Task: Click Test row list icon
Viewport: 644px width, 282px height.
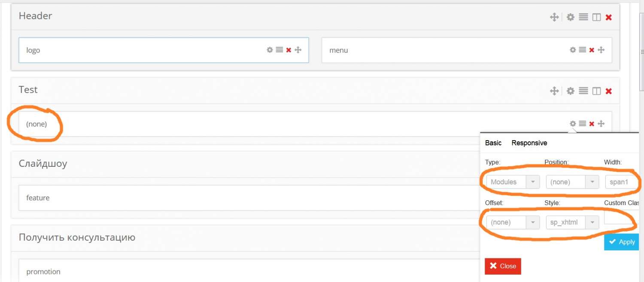Action: tap(583, 91)
